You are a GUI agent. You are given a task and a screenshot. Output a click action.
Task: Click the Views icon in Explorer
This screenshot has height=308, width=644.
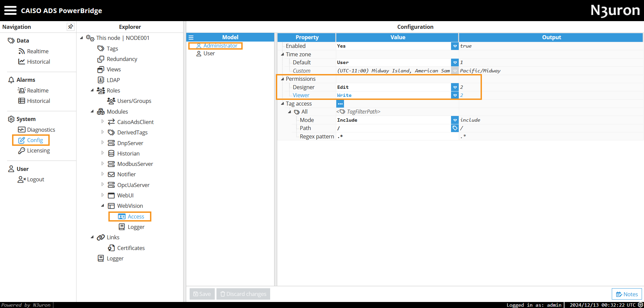click(101, 69)
